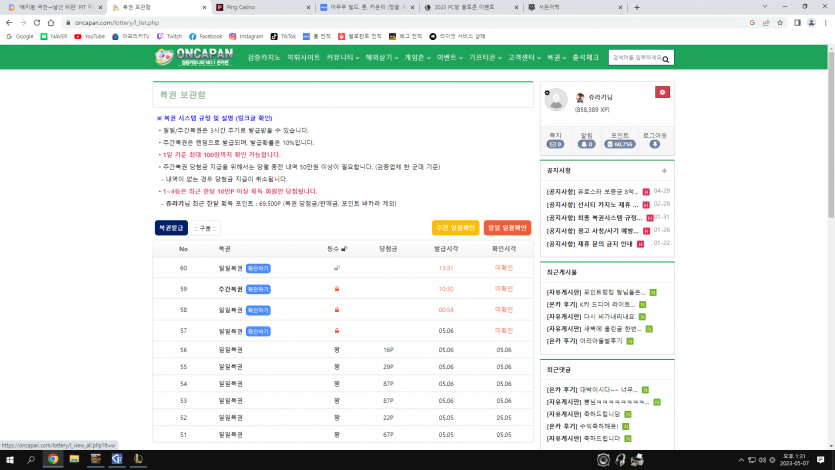Open the 알림 notification bell badge

pyautogui.click(x=586, y=144)
